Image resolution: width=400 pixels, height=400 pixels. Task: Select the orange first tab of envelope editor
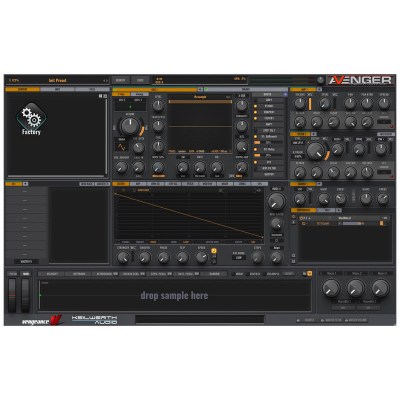coord(121,184)
